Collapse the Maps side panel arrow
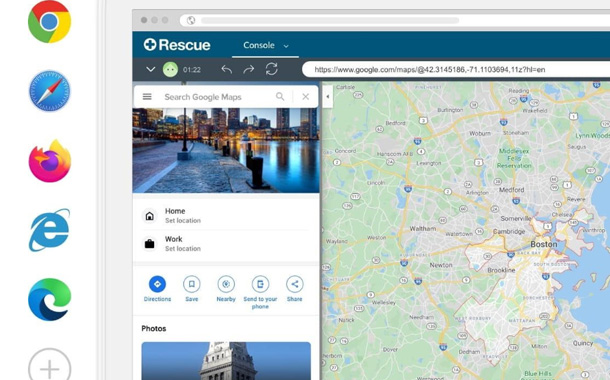The height and width of the screenshot is (380, 610). [328, 96]
